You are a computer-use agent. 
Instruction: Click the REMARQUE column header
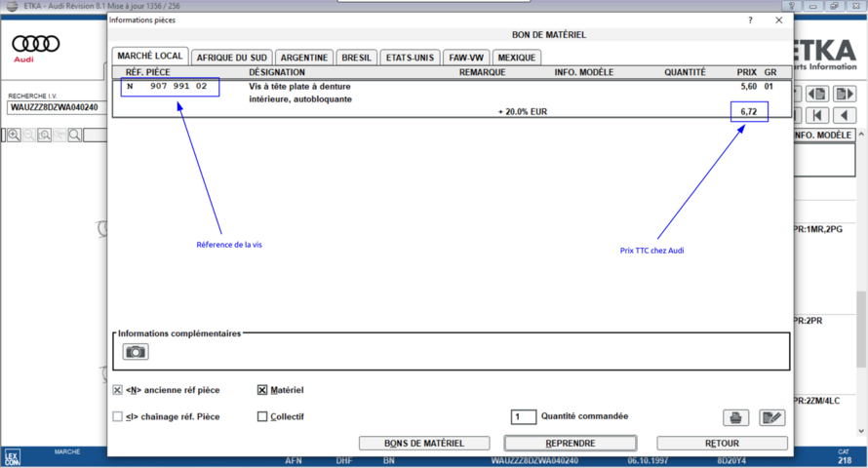(x=482, y=72)
